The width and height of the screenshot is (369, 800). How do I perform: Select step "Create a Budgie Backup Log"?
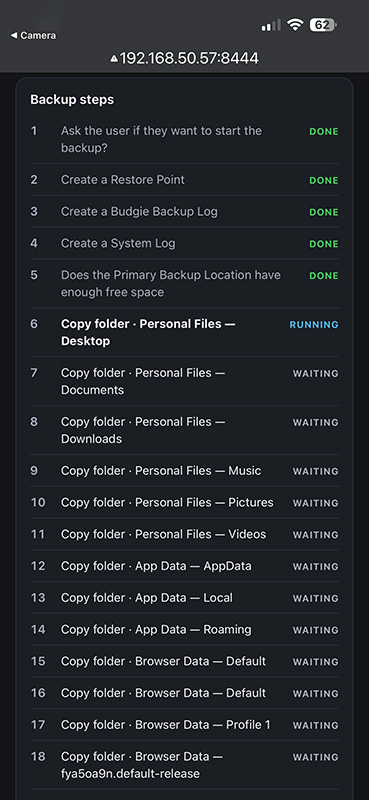[x=139, y=211]
